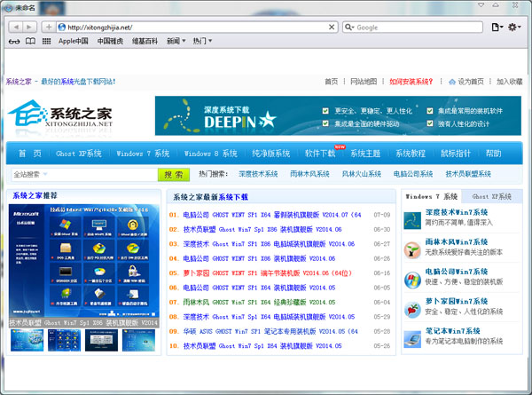Open the 软件下载 navigation menu item
This screenshot has width=532, height=395.
319,153
